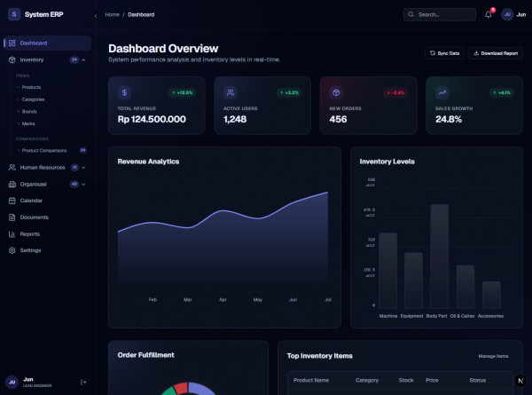Click the Stock column header
The height and width of the screenshot is (395, 532).
point(406,381)
